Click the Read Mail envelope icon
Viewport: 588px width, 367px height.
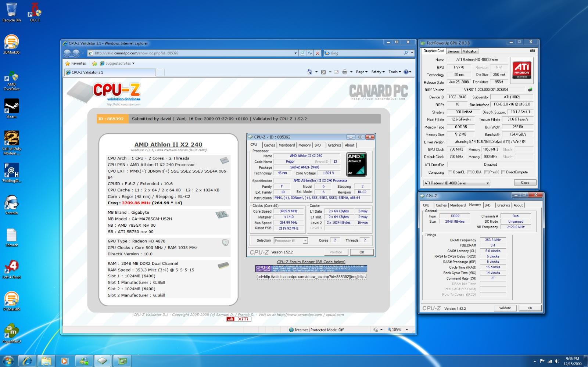tap(336, 72)
